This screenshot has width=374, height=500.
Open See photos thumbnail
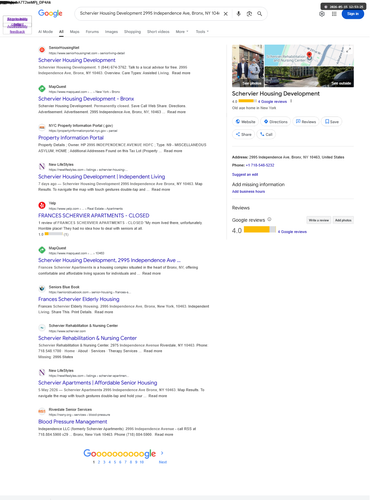coord(248,66)
